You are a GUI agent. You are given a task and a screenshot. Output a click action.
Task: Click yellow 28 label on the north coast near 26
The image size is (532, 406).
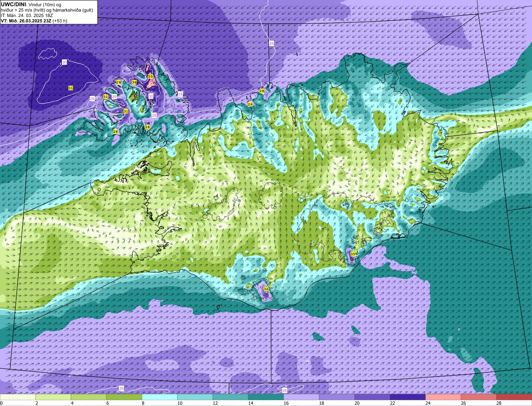click(262, 91)
